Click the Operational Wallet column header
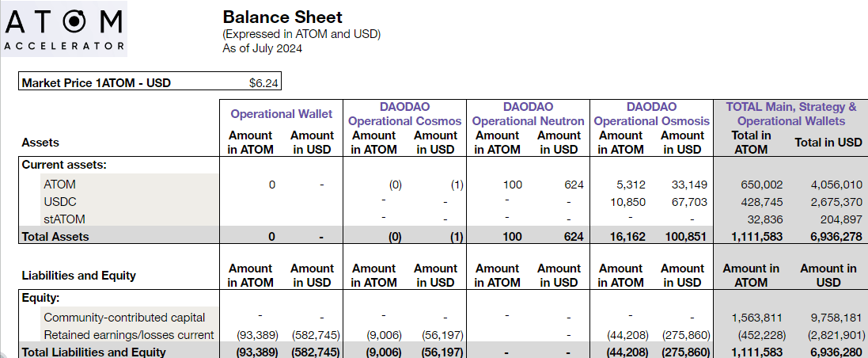This screenshot has width=868, height=358. coord(281,114)
